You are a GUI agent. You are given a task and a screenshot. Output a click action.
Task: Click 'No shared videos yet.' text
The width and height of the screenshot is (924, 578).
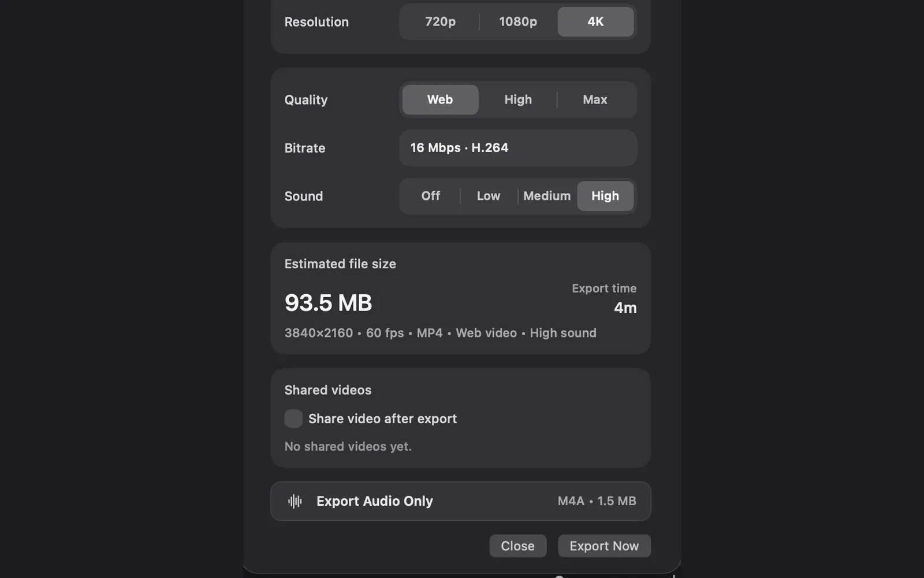coord(348,446)
